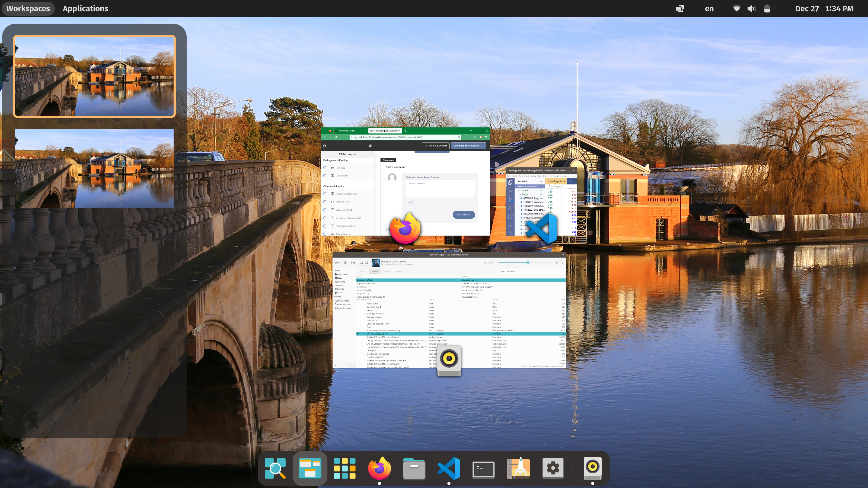
Task: Toggle repeat mode in Rhythmbox
Action: (361, 263)
